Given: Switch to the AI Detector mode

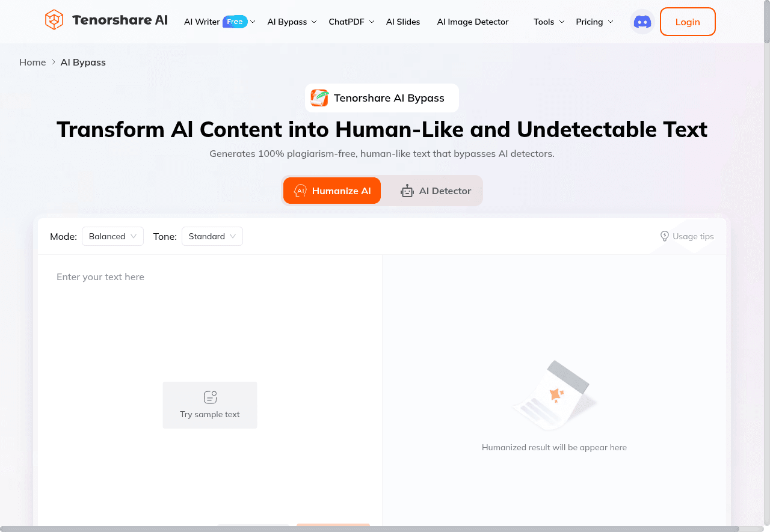Looking at the screenshot, I should coord(436,191).
